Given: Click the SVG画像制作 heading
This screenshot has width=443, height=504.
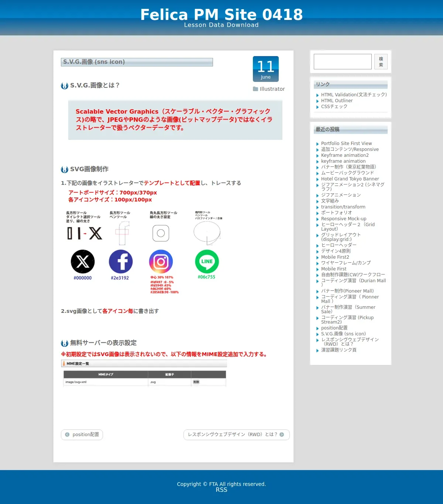Looking at the screenshot, I should 89,169.
